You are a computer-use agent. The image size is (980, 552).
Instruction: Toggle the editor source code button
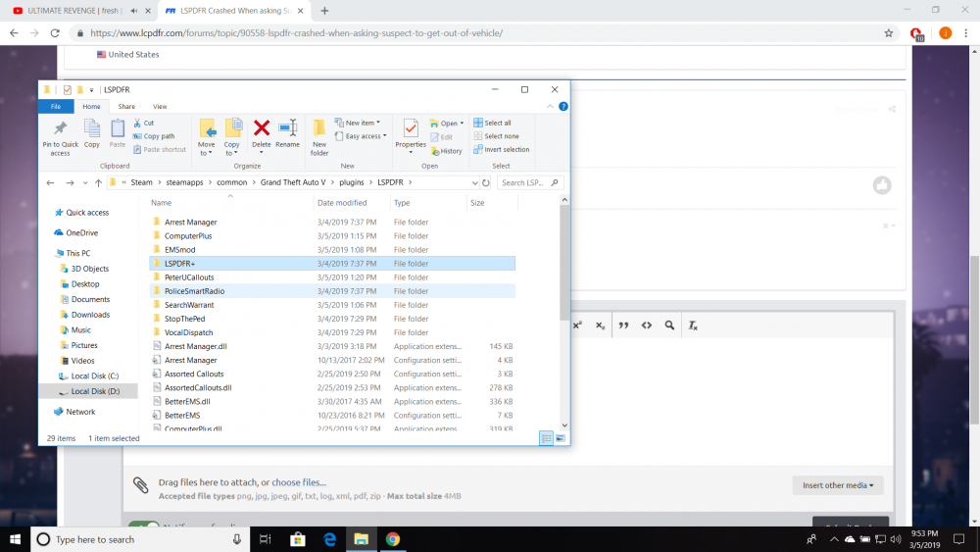pyautogui.click(x=646, y=326)
